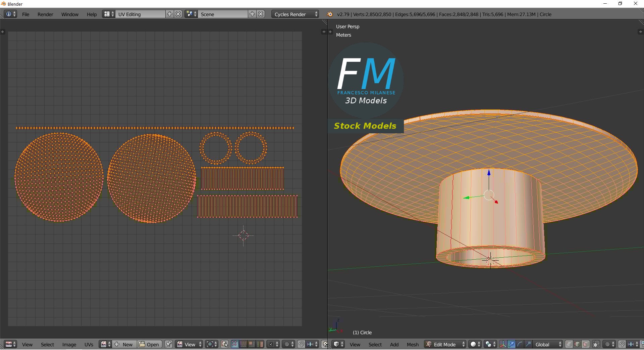The height and width of the screenshot is (350, 644).
Task: Select UV vertex selection mode
Action: point(234,344)
